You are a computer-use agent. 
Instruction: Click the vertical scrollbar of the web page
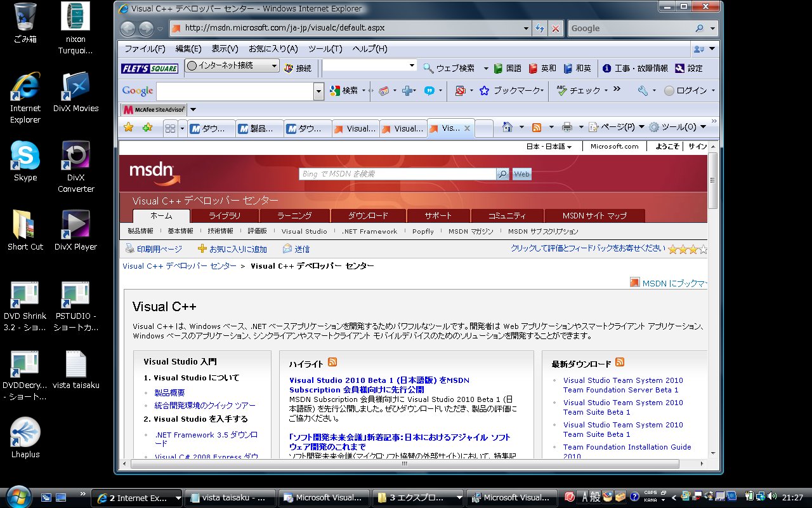[712, 300]
